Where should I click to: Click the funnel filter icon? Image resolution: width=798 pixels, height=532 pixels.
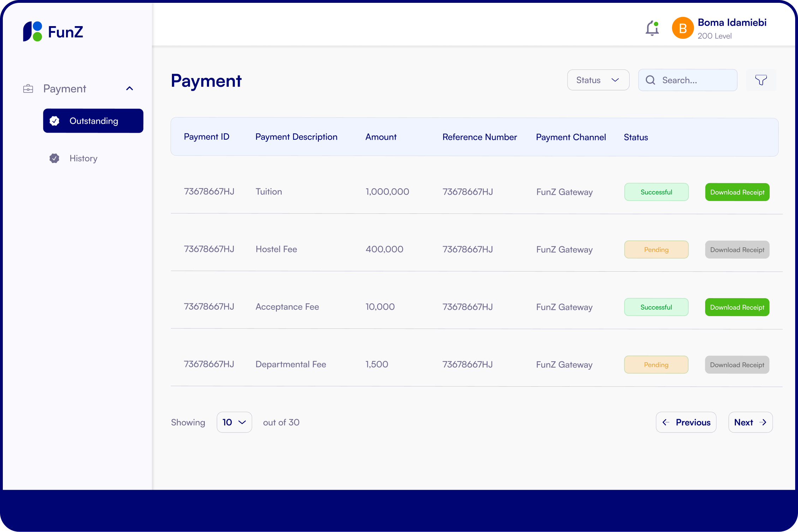(x=761, y=80)
